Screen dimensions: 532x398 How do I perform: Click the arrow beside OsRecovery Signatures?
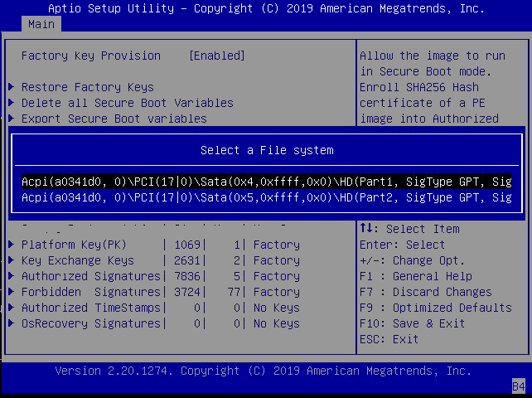coord(12,323)
